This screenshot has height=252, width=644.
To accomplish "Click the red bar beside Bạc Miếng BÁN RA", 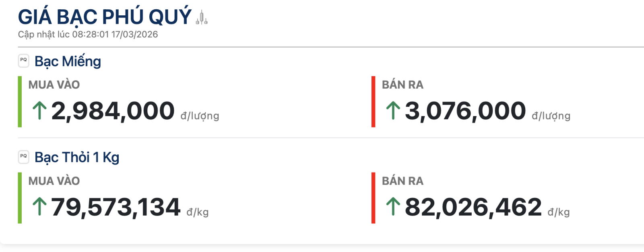I will click(374, 102).
